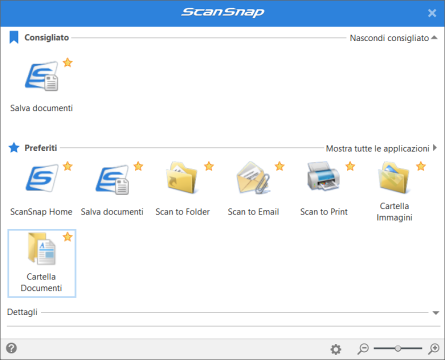This screenshot has width=445, height=360.
Task: Click the ScanSnap Home label
Action: click(x=41, y=212)
